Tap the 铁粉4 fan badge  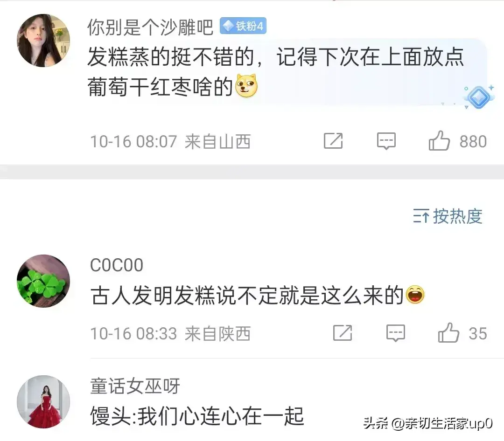pyautogui.click(x=243, y=26)
